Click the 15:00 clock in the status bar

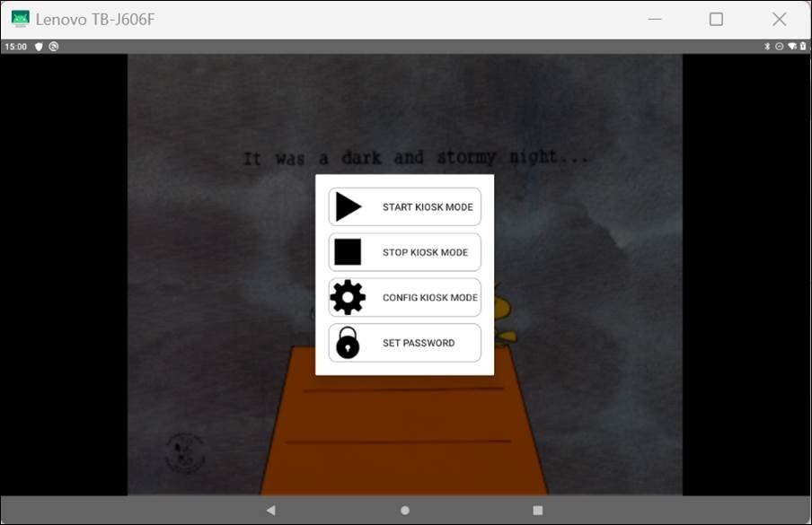pos(15,47)
